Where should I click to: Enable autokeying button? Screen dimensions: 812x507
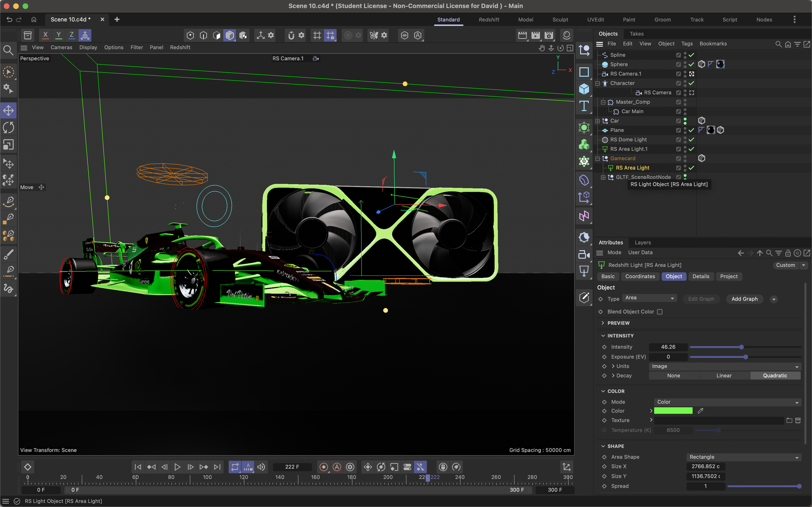pos(337,467)
